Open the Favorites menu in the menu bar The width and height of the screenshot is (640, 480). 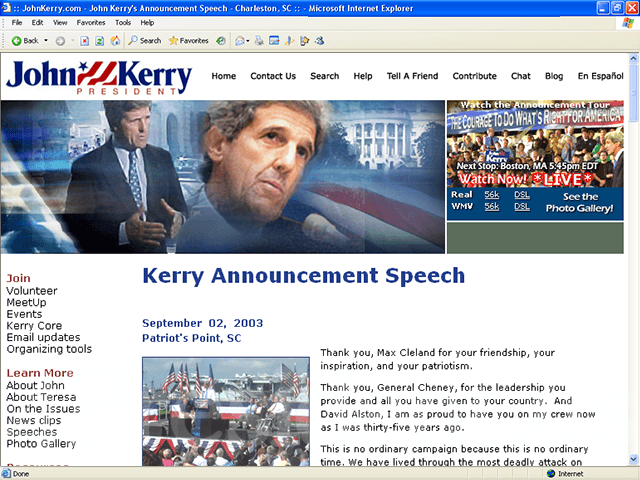[x=91, y=23]
